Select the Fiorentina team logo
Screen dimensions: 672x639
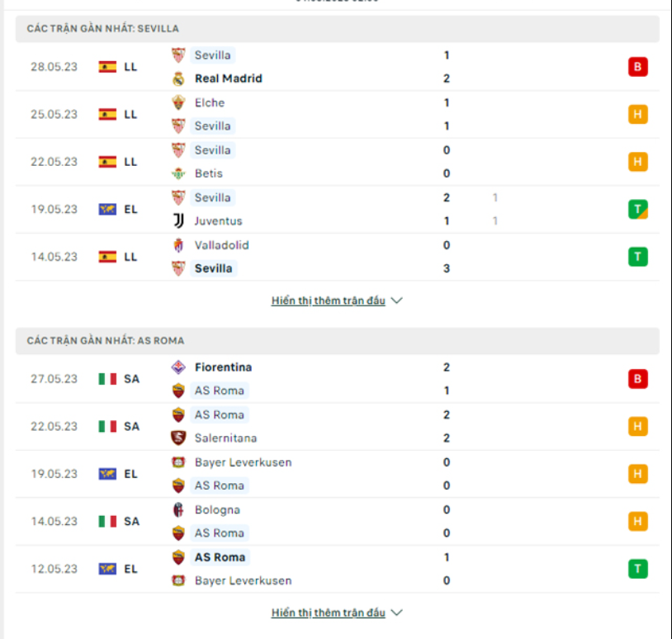(x=178, y=367)
